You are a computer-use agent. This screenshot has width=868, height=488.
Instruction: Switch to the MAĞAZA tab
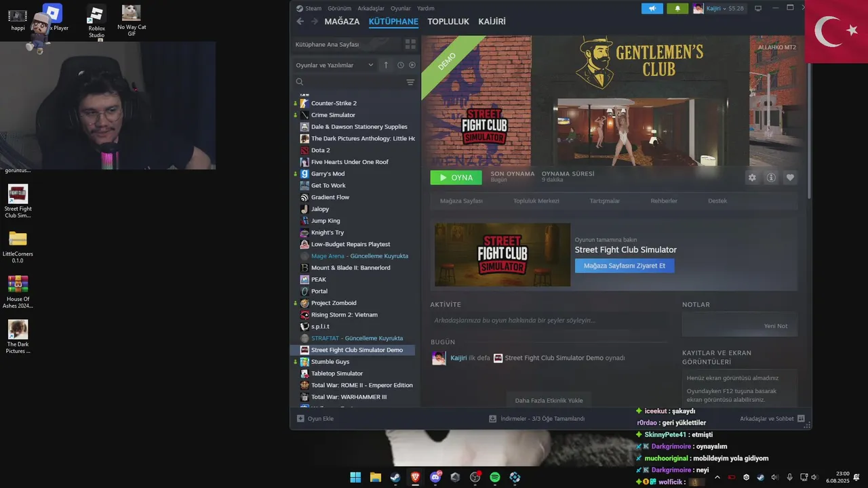tap(342, 22)
